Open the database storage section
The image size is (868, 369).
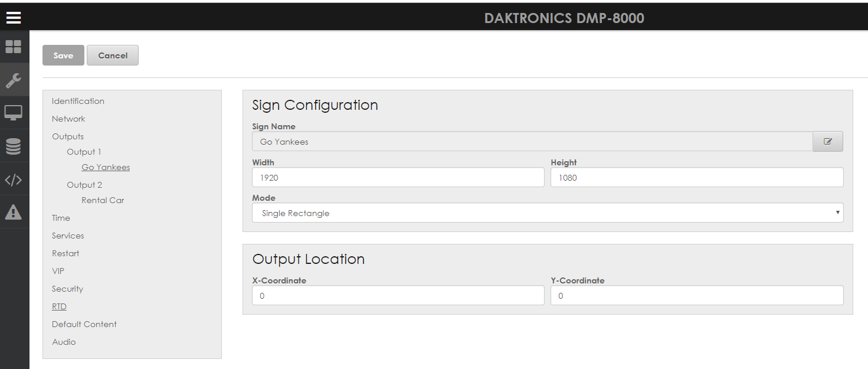click(x=13, y=145)
